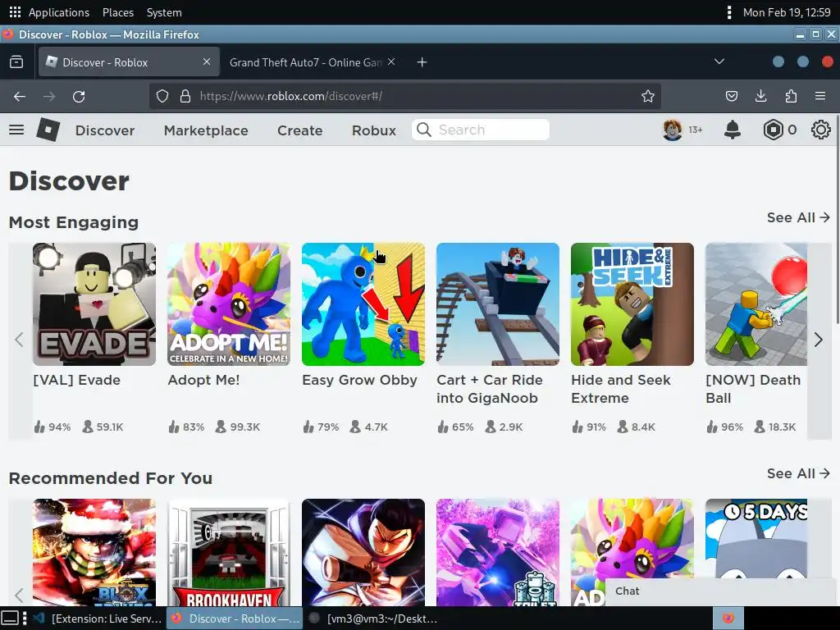
Task: Open the Places menu
Action: coord(118,12)
